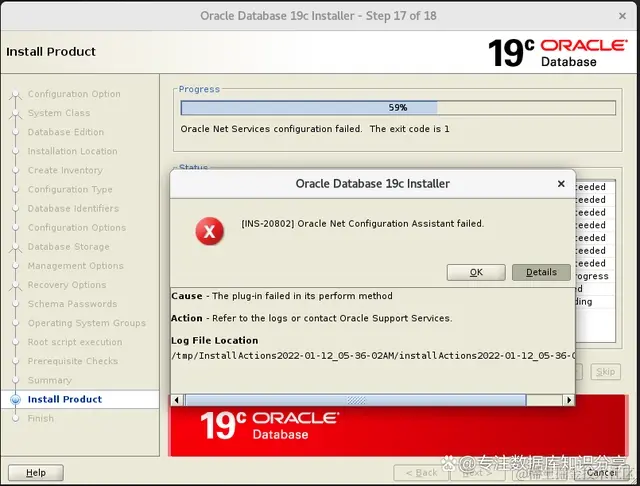Open the Help button
640x486 pixels.
(x=36, y=473)
